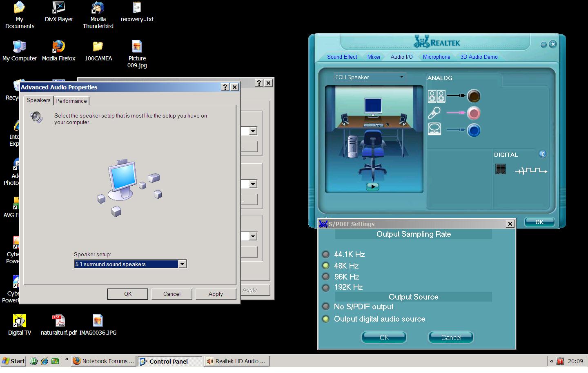Expand the quick launch chevron

click(67, 360)
